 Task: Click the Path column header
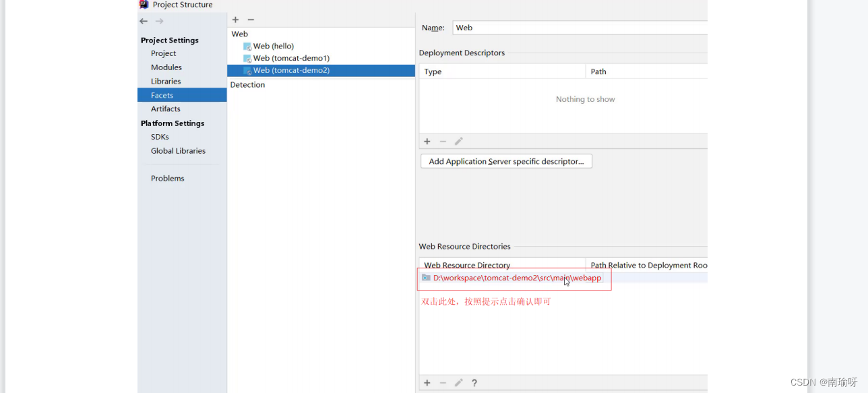(x=647, y=71)
